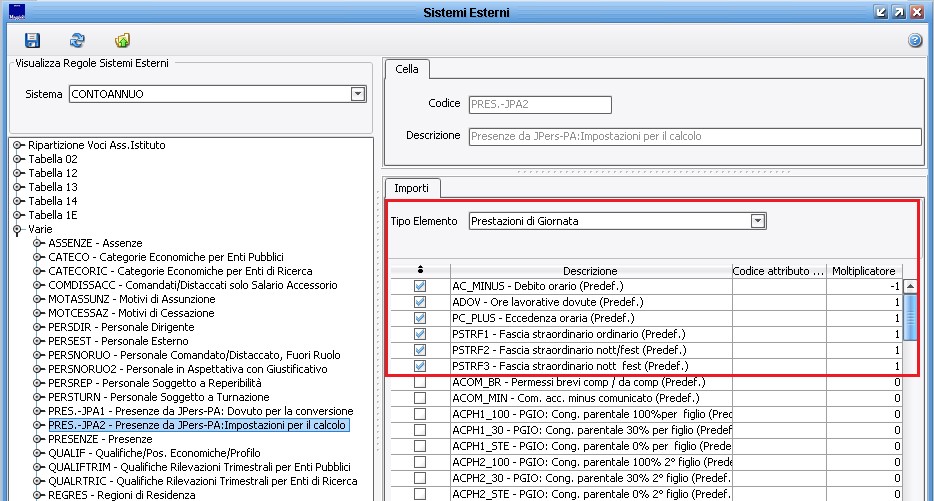The height and width of the screenshot is (501, 934).
Task: Click the Save floppy disk icon
Action: pos(32,40)
